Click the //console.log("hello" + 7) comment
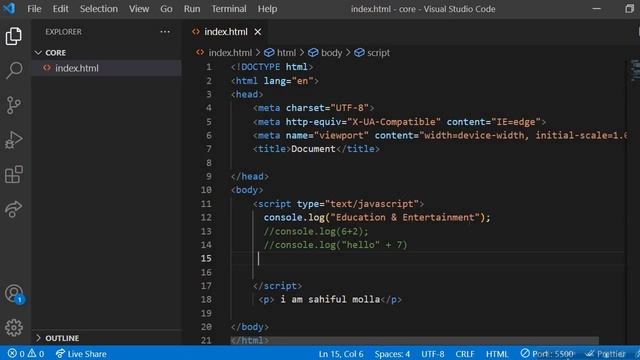Image resolution: width=640 pixels, height=360 pixels. [336, 244]
